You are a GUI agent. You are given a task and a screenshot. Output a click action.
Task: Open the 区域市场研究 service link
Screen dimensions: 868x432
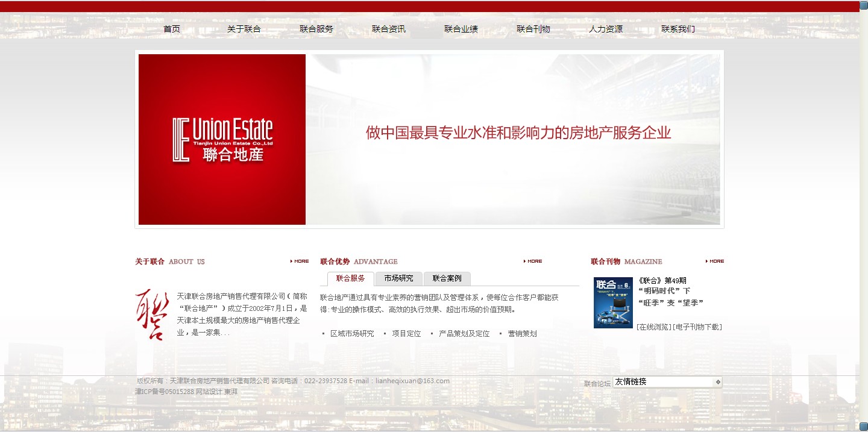pos(352,333)
